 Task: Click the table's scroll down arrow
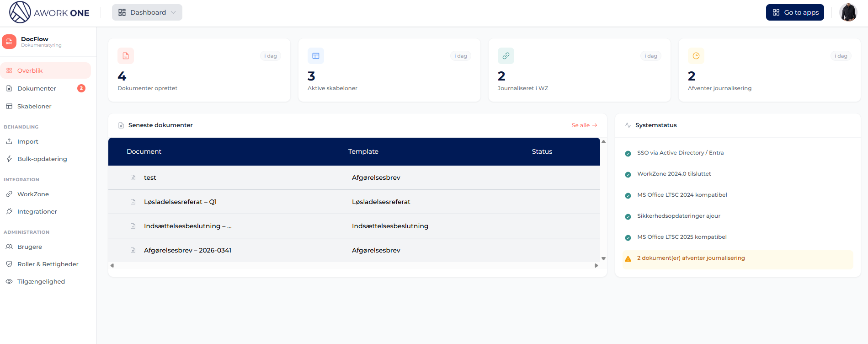[x=603, y=258]
